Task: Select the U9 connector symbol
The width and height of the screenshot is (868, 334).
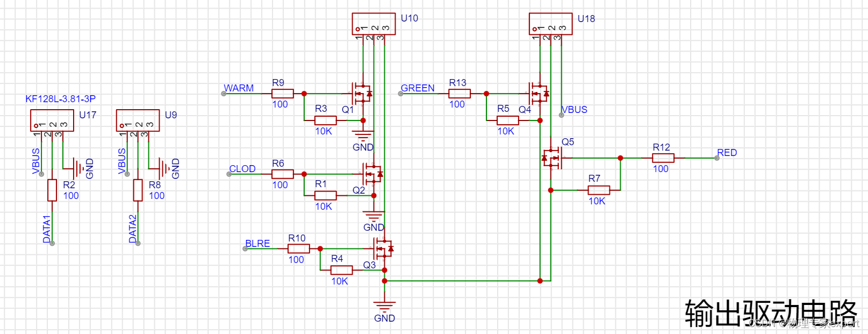Action: (138, 120)
